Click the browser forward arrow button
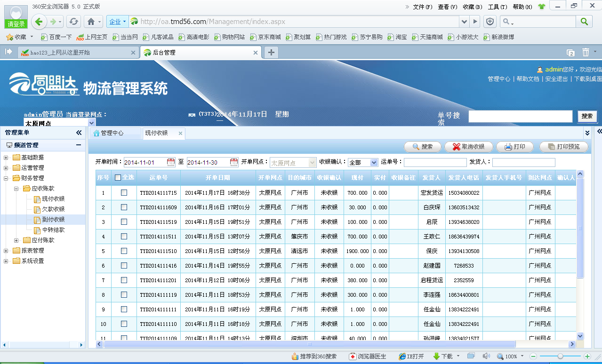602x364 pixels. 54,22
